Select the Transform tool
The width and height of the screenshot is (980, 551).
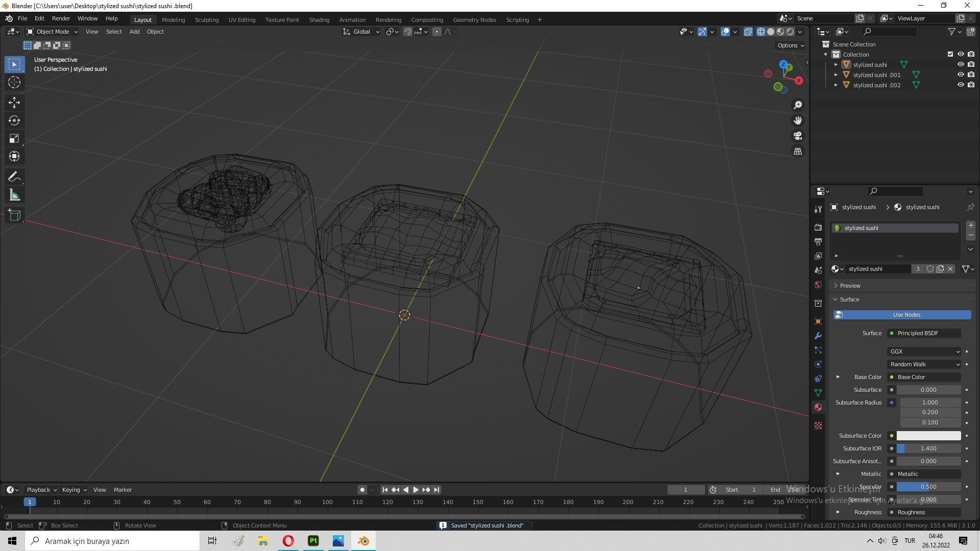14,157
